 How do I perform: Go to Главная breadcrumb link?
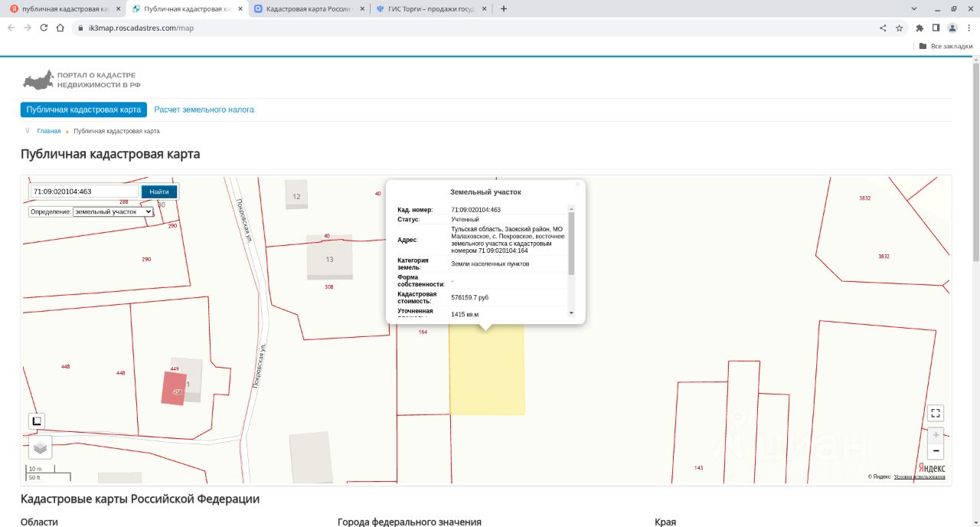[48, 131]
